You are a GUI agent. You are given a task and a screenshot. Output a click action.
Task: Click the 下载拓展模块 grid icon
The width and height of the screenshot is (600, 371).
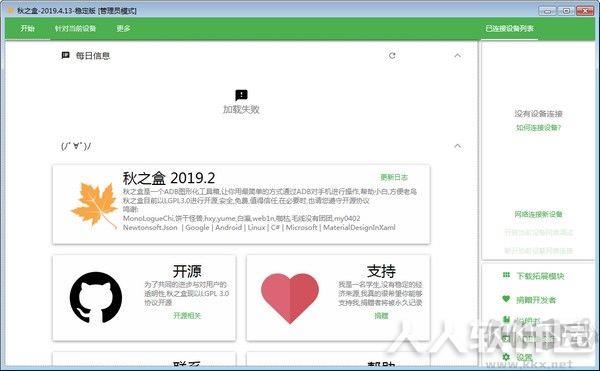pos(506,275)
